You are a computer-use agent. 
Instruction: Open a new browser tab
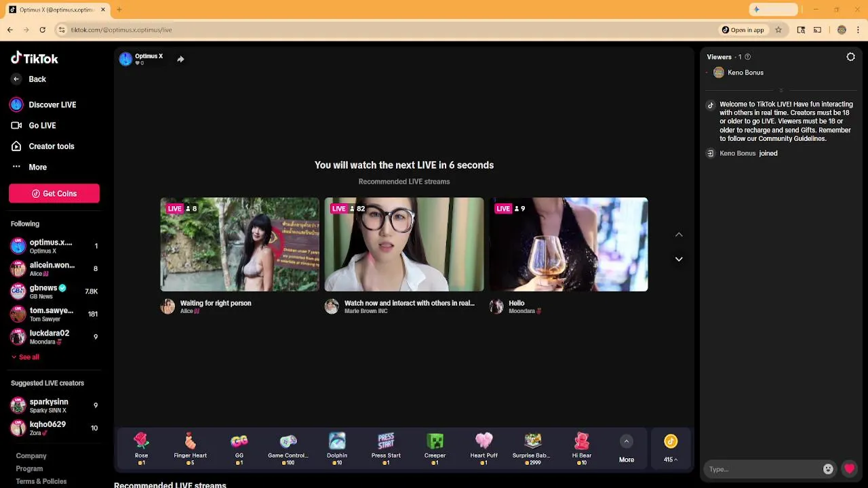[119, 9]
